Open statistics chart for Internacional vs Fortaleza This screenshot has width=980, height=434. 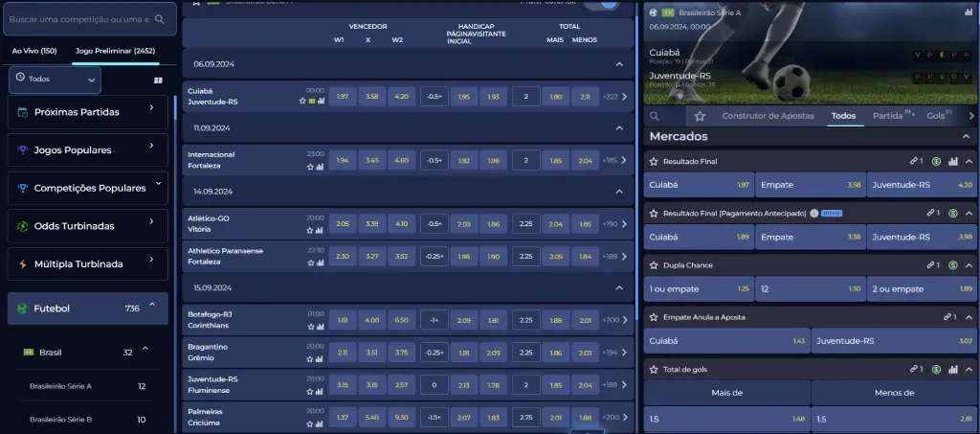click(x=321, y=167)
